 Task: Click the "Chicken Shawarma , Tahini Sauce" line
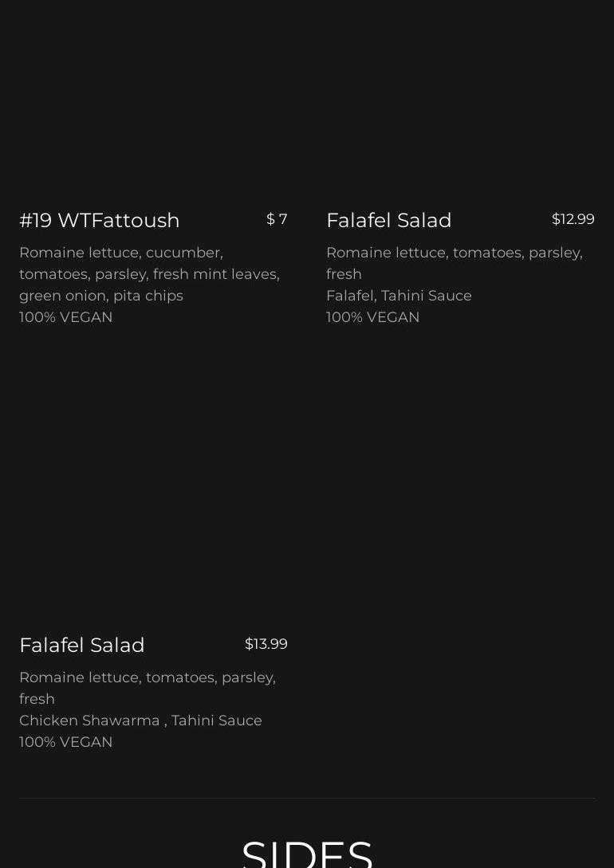click(x=140, y=721)
